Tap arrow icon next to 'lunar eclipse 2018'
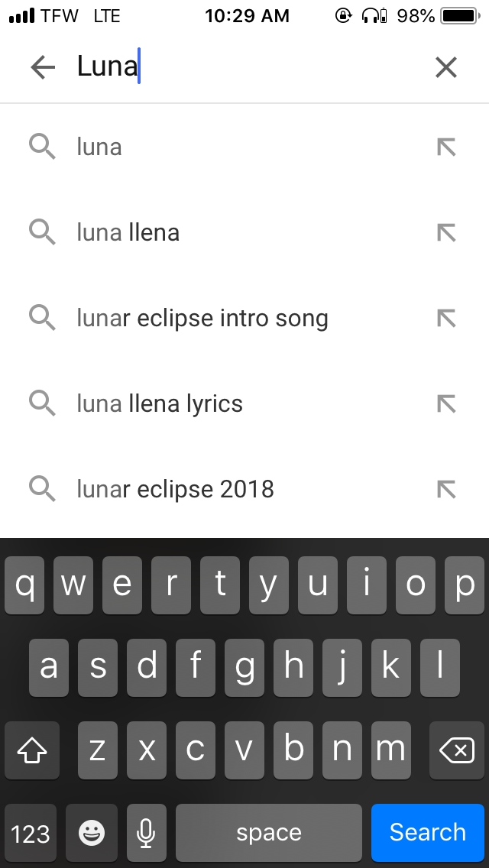This screenshot has height=868, width=489. tap(446, 489)
